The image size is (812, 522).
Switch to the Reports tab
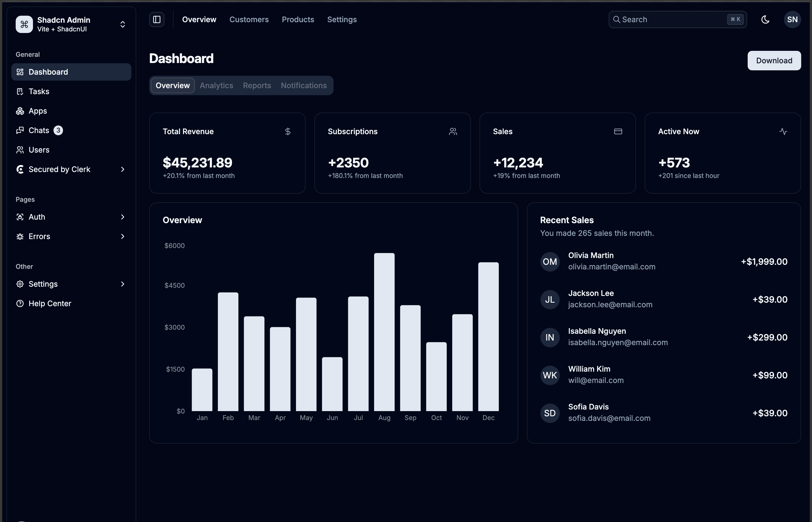point(257,85)
